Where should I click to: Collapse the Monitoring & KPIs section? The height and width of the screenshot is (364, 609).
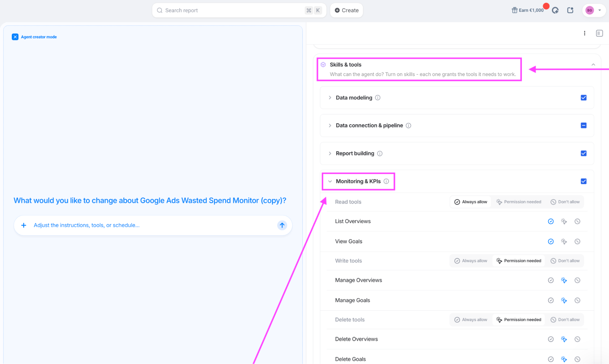coord(330,181)
